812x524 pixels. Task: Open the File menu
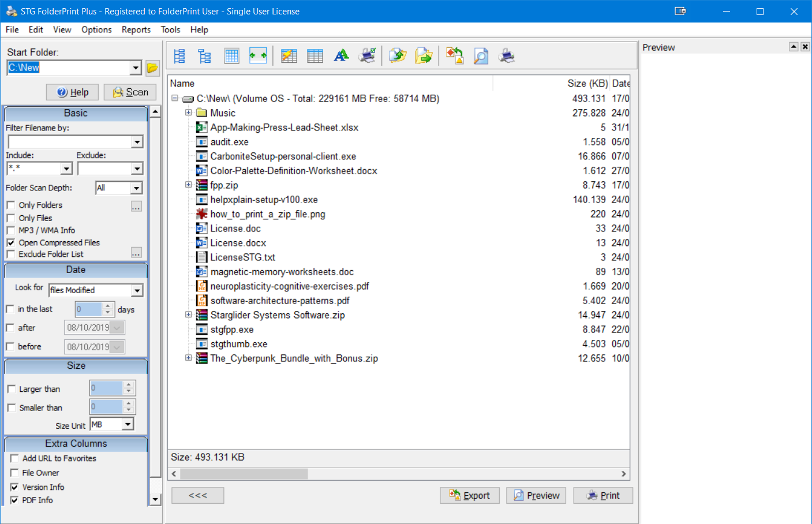12,29
